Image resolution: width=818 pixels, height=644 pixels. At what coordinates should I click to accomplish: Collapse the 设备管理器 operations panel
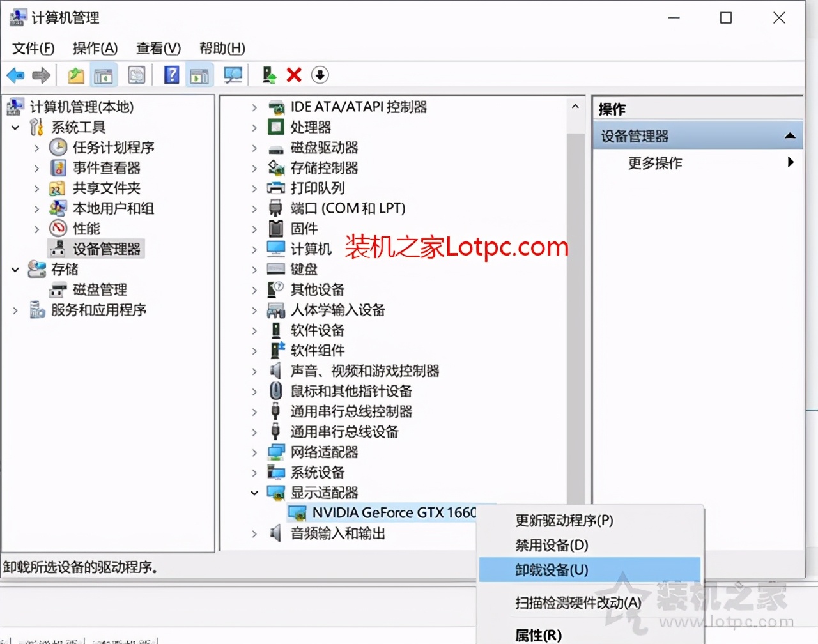point(791,135)
